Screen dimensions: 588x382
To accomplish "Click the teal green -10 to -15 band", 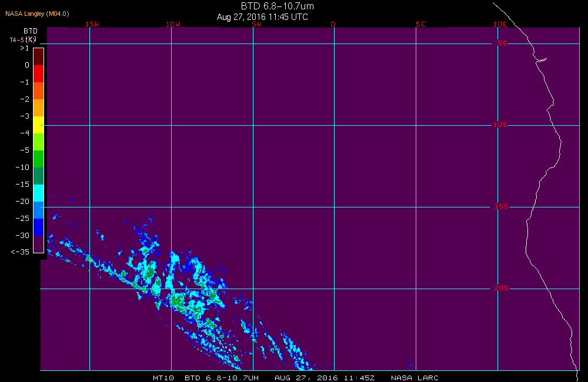I will pyautogui.click(x=39, y=176).
